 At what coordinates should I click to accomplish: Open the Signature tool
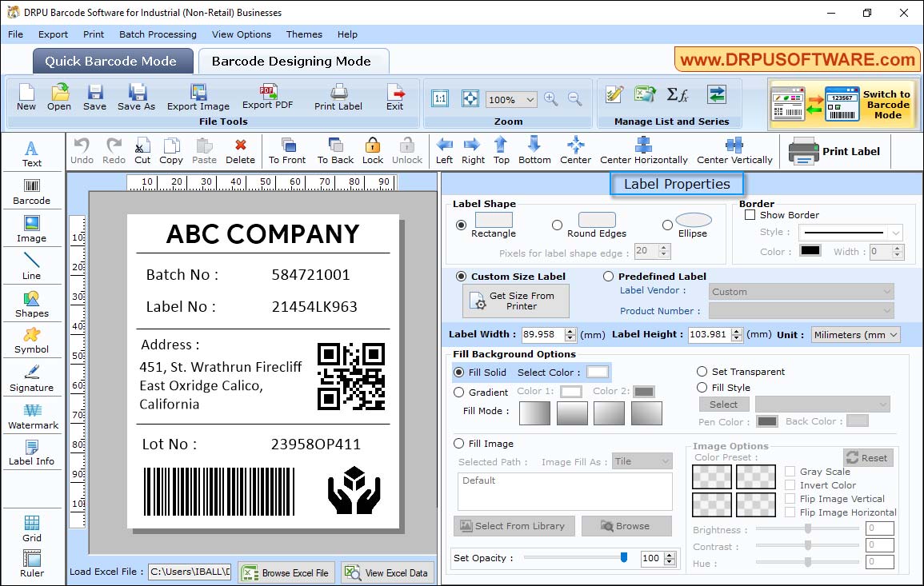click(x=32, y=377)
